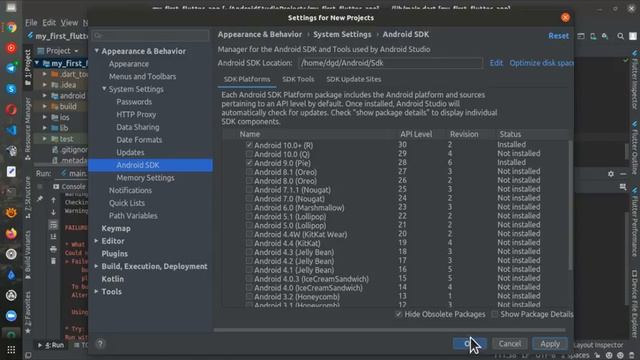This screenshot has height=360, width=640.
Task: Click the OK button
Action: [469, 344]
